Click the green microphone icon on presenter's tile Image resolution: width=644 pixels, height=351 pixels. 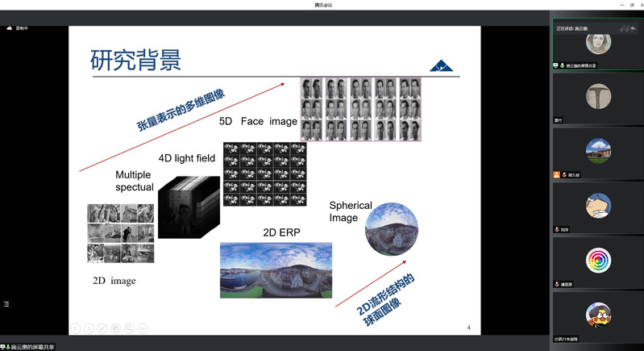563,65
